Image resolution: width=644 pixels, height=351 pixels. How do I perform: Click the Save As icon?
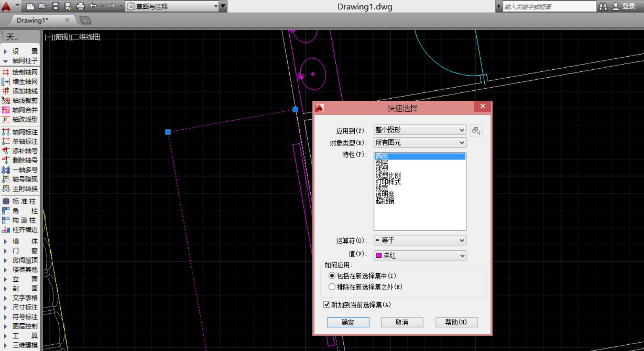(x=68, y=6)
